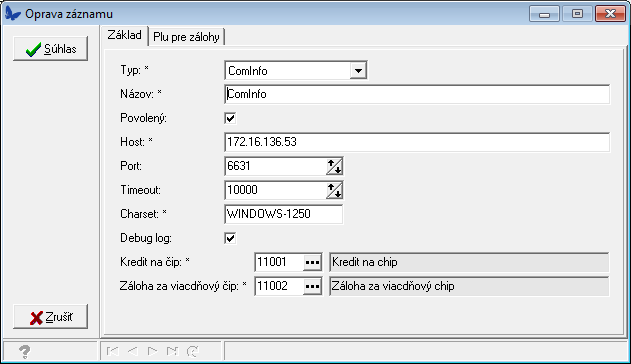The image size is (631, 364).
Task: Click the Port spinner arrows
Action: click(334, 166)
